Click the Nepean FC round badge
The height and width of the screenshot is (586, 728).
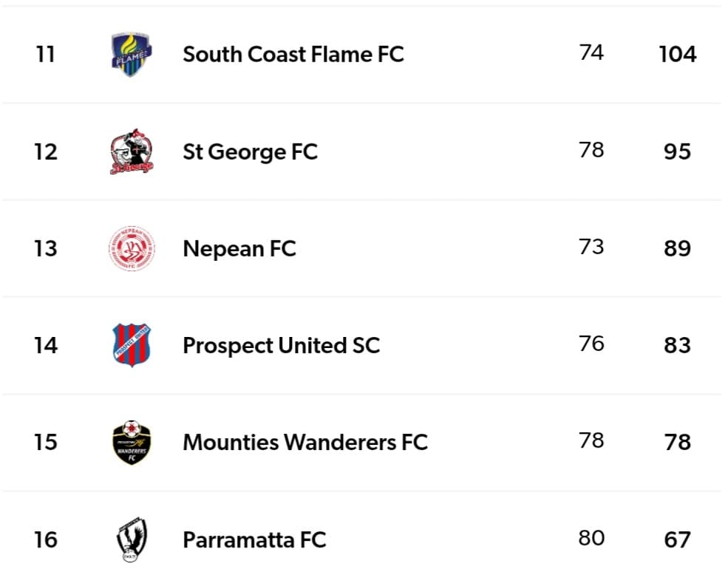pyautogui.click(x=131, y=249)
